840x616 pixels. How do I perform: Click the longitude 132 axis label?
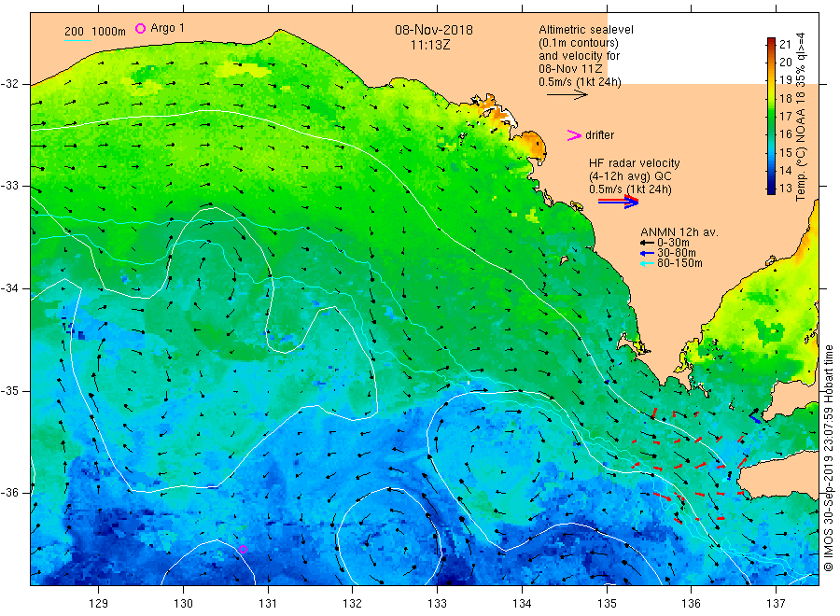(x=353, y=604)
